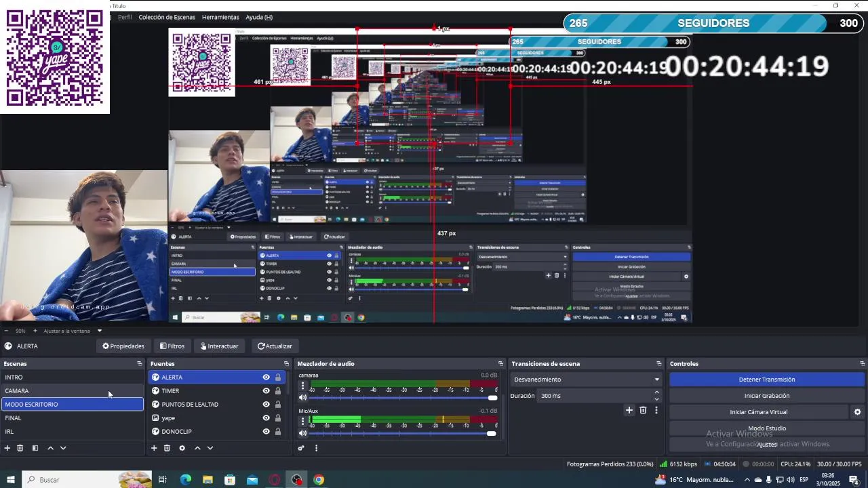Open Chrome from the taskbar

tap(318, 480)
